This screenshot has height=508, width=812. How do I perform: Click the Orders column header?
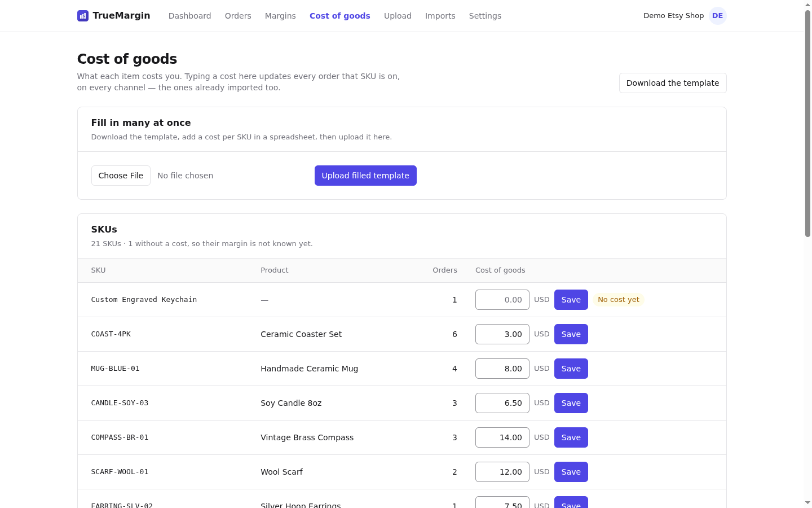[x=445, y=270]
